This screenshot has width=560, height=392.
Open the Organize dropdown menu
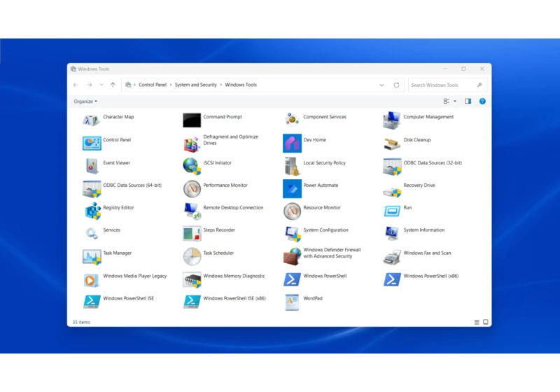tap(85, 101)
